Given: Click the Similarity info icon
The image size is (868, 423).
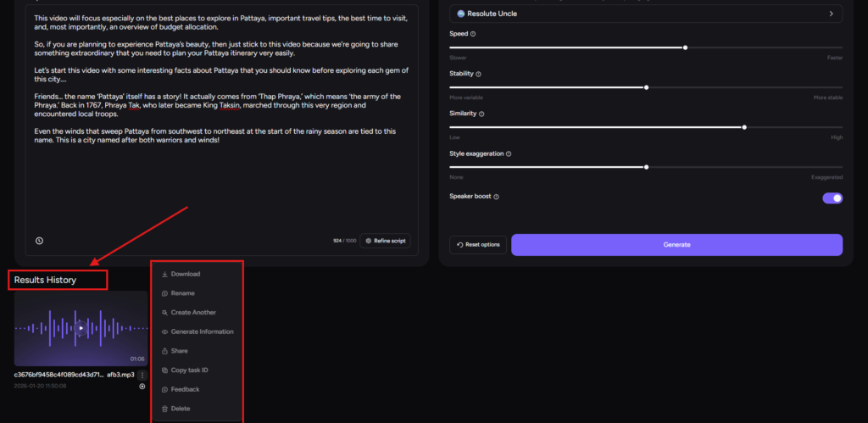Looking at the screenshot, I should click(481, 114).
